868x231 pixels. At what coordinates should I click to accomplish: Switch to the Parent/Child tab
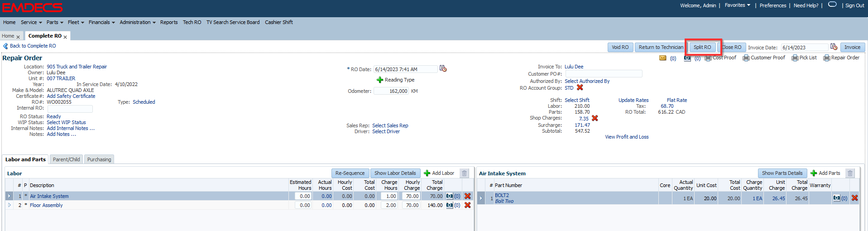(66, 159)
